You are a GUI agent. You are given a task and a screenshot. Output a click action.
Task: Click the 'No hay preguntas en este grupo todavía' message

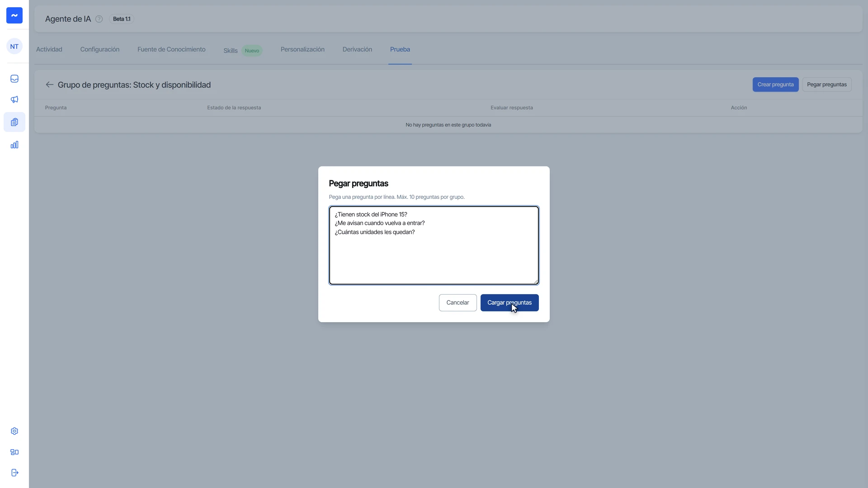(x=448, y=125)
